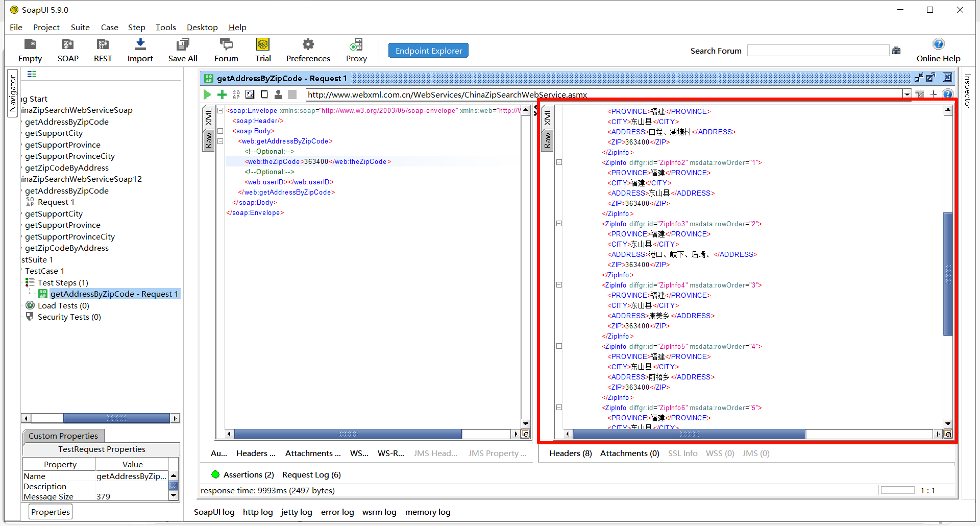
Task: Open the error log tab
Action: 337,512
